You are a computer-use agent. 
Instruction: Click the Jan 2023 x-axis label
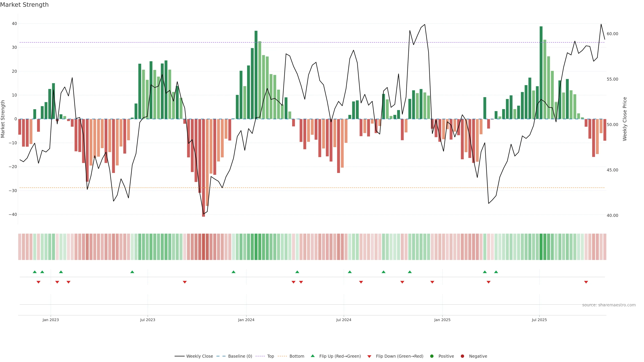pyautogui.click(x=50, y=320)
